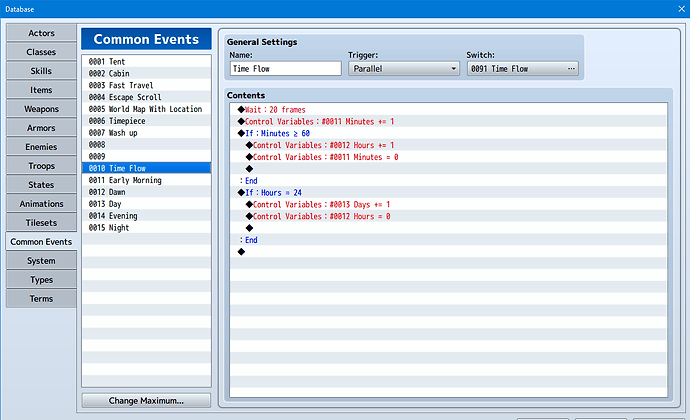Image resolution: width=690 pixels, height=420 pixels.
Task: Select the States tab
Action: coord(41,185)
